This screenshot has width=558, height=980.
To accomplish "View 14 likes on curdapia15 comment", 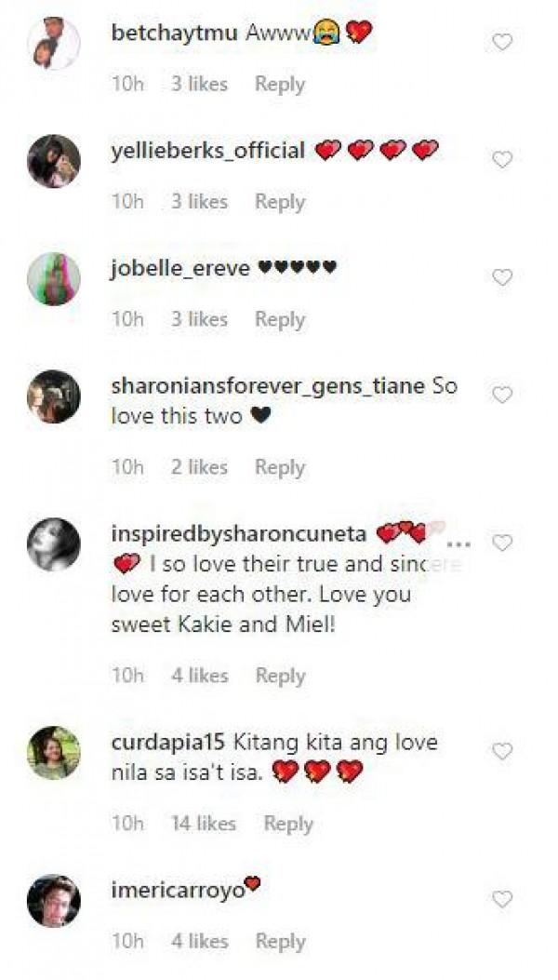I will (204, 824).
